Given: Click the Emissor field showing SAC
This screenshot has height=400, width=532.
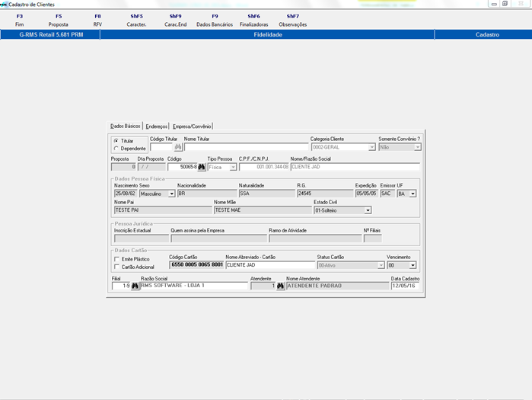Looking at the screenshot, I should (387, 194).
